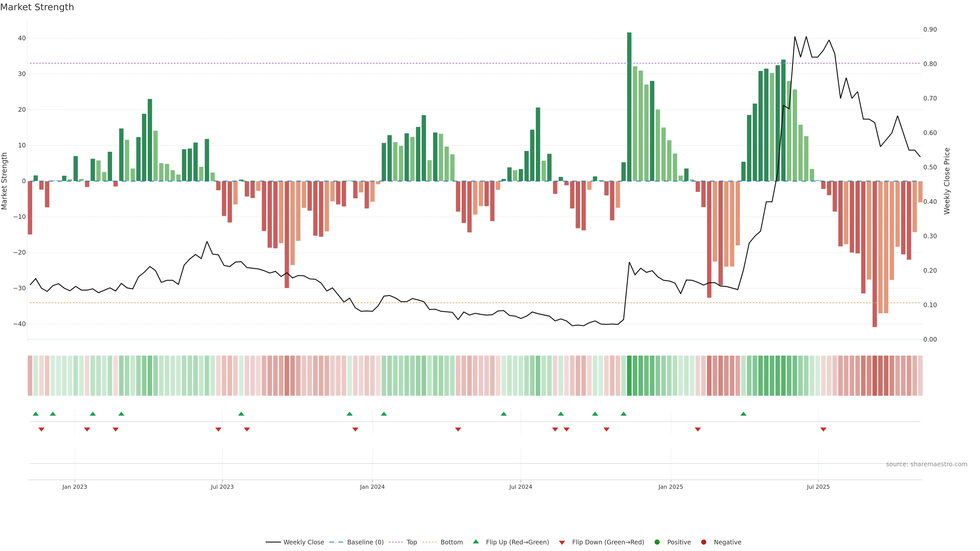Click the tallest green bar above 40

(x=629, y=106)
